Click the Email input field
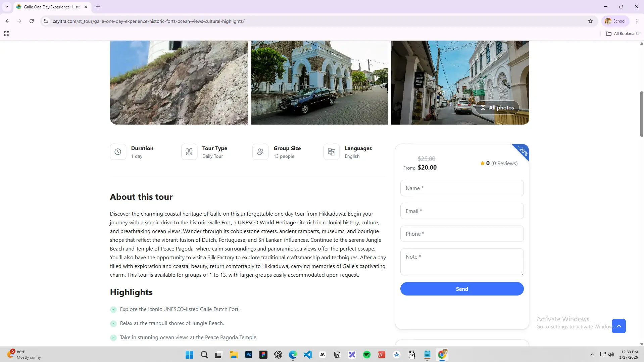The image size is (644, 362). pyautogui.click(x=462, y=211)
